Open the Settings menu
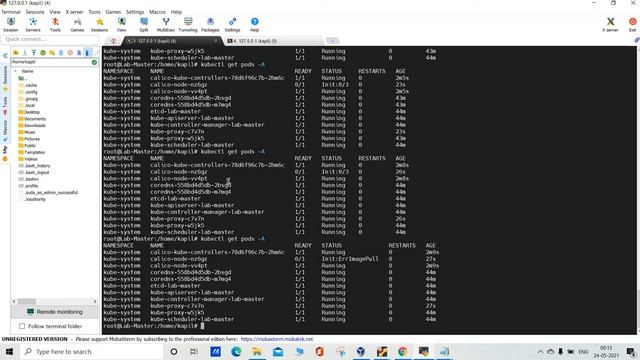This screenshot has width=640, height=360. click(x=135, y=12)
